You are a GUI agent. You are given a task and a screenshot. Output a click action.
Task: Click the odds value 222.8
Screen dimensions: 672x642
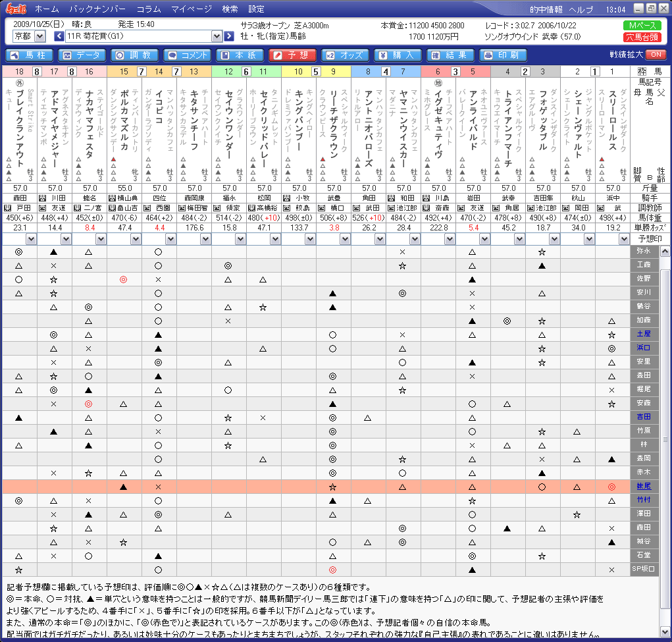(x=439, y=228)
